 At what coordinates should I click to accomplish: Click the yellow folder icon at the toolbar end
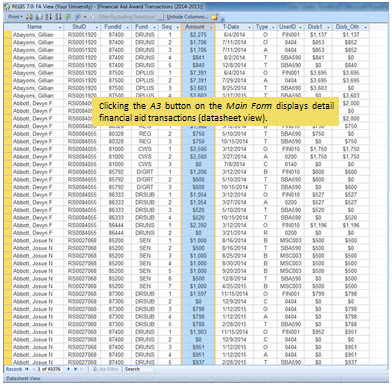[x=214, y=17]
